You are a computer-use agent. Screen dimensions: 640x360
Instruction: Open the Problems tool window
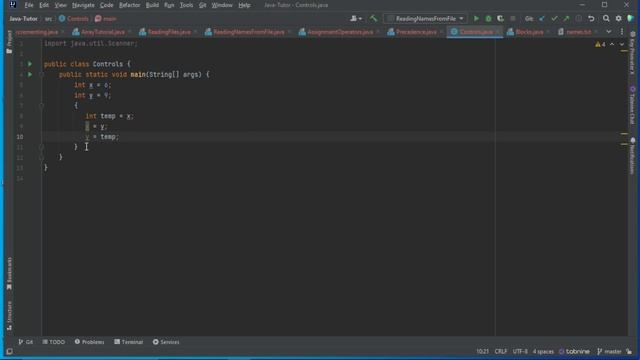pos(89,342)
